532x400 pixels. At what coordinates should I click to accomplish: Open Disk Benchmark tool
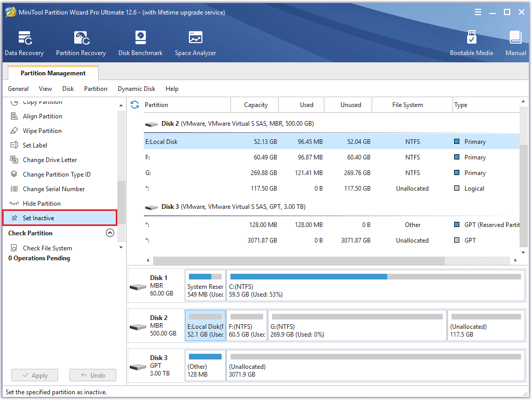tap(141, 44)
